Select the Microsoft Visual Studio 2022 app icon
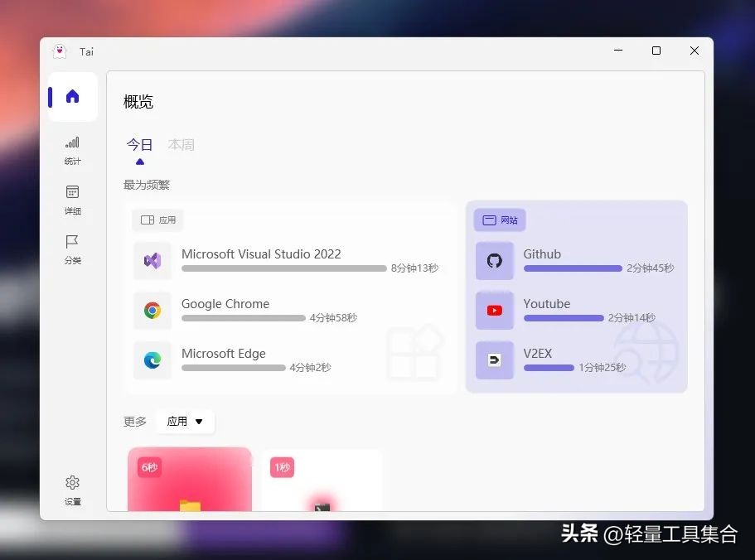755x560 pixels. pos(152,261)
